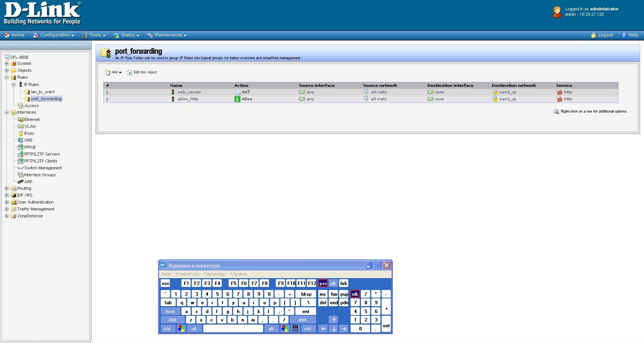This screenshot has width=644, height=343.
Task: Open Файл menu in on-screen keyboard
Action: click(x=166, y=274)
